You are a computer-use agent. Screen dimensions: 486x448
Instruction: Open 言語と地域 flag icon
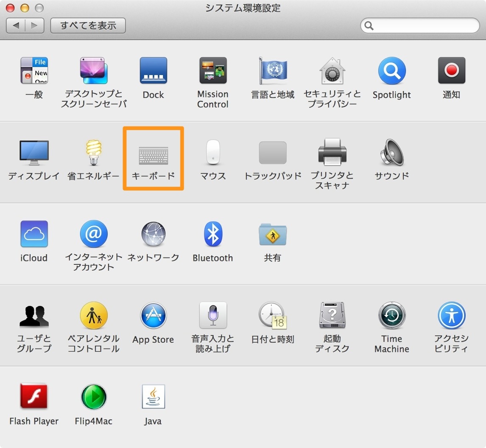tap(273, 71)
